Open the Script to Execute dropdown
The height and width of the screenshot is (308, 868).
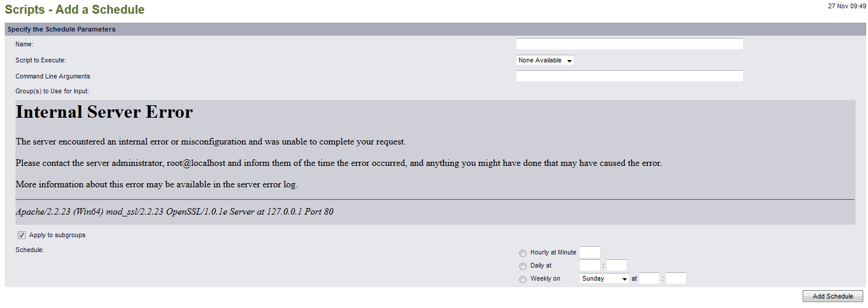(x=545, y=61)
